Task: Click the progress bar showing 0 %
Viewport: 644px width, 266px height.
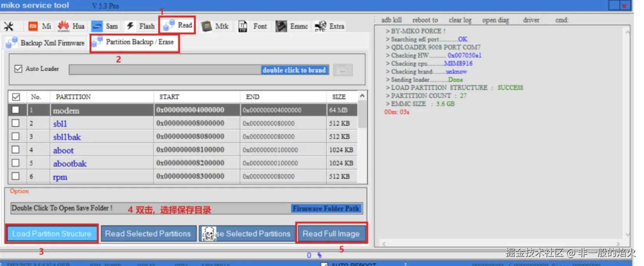Action: (314, 255)
